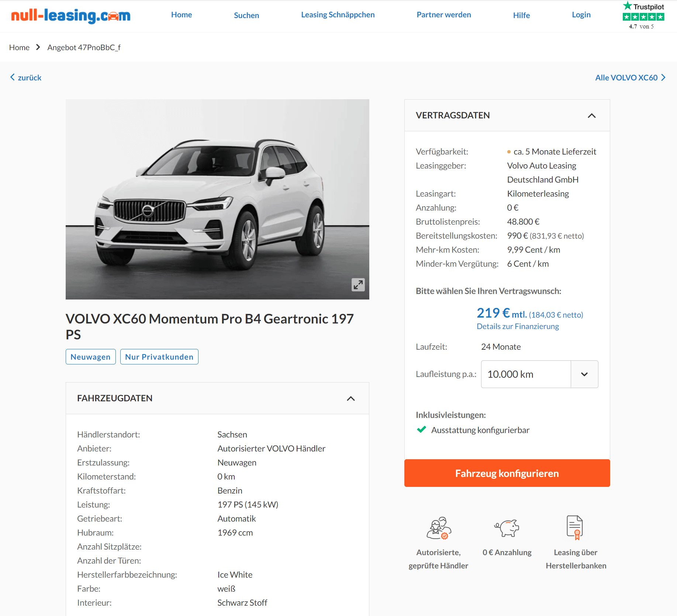Click 'Ausstattung konfigurierbar' text
Viewport: 677px width, 616px height.
pos(480,430)
